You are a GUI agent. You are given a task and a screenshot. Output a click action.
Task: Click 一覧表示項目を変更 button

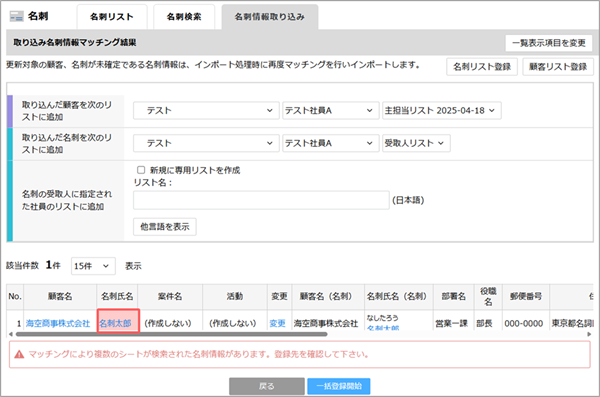549,43
